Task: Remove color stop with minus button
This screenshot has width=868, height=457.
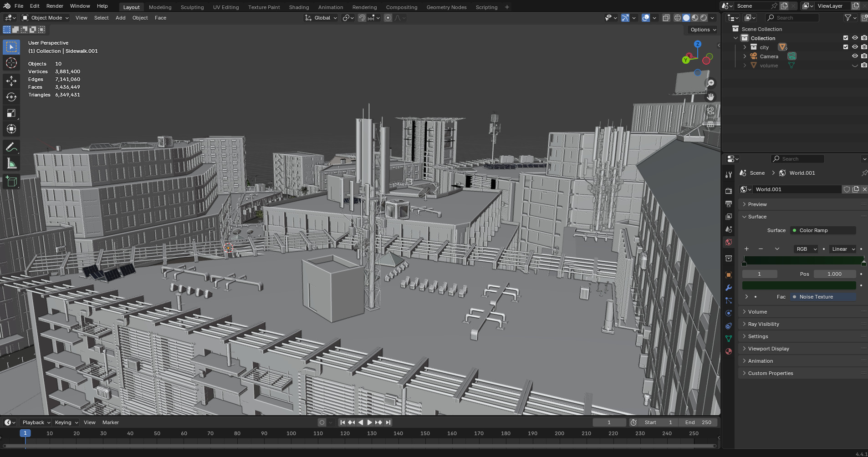Action: (761, 249)
